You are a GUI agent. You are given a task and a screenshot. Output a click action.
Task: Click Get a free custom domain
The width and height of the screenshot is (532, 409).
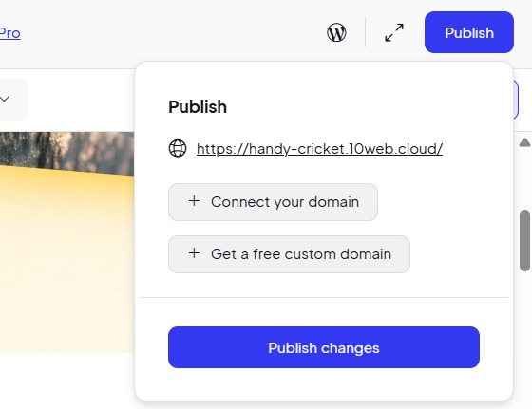(289, 254)
